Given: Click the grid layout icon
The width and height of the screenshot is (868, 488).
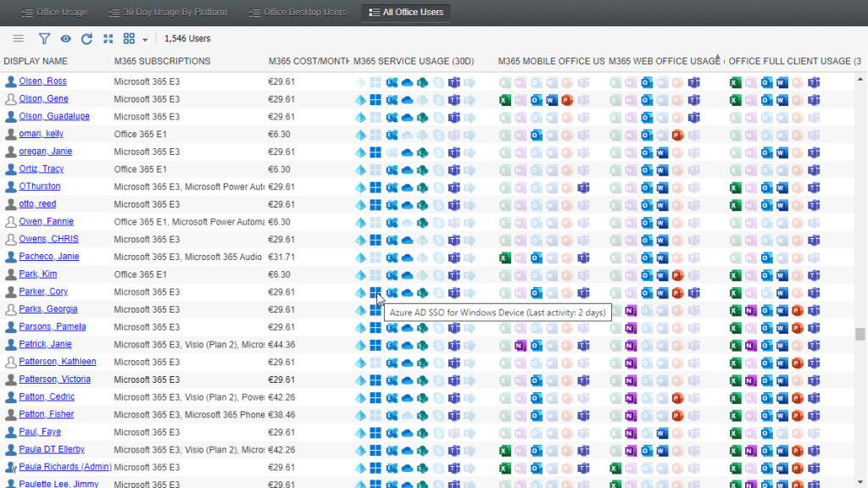Looking at the screenshot, I should coord(129,39).
